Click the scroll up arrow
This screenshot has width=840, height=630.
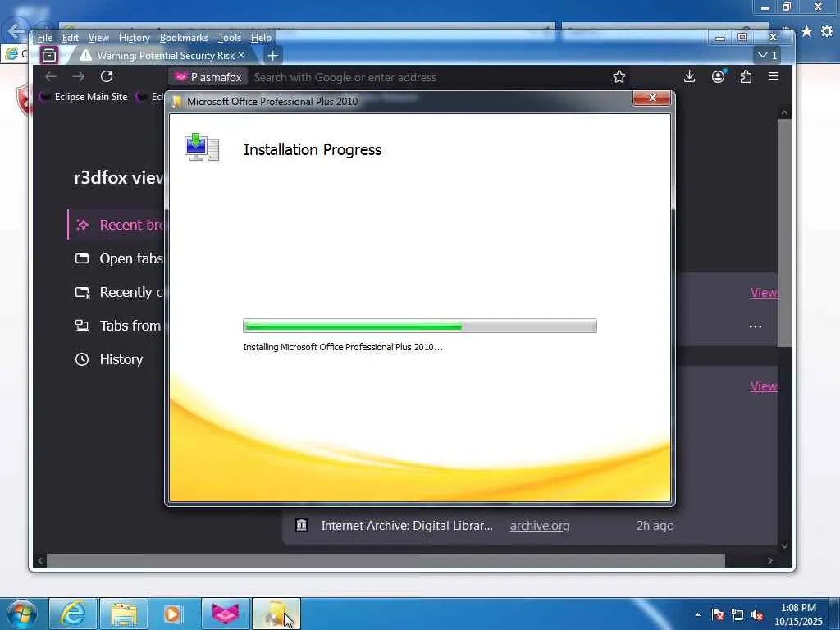point(784,112)
